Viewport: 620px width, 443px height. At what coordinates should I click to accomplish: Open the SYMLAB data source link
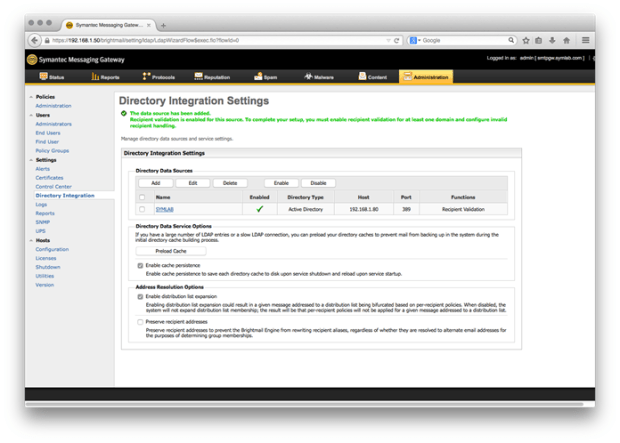[x=164, y=210]
